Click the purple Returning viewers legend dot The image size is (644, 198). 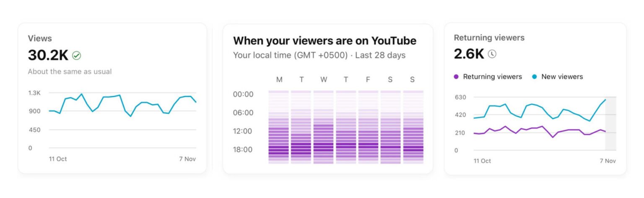click(457, 77)
